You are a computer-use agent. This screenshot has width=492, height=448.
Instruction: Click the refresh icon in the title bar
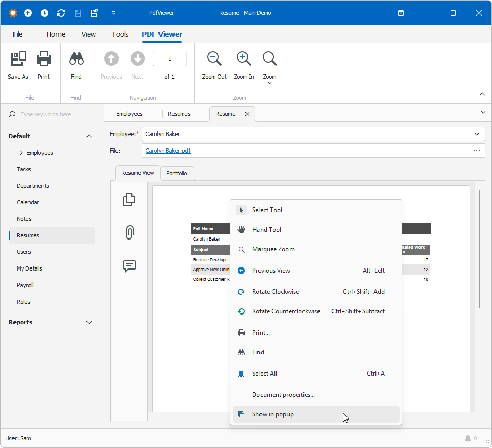click(61, 13)
